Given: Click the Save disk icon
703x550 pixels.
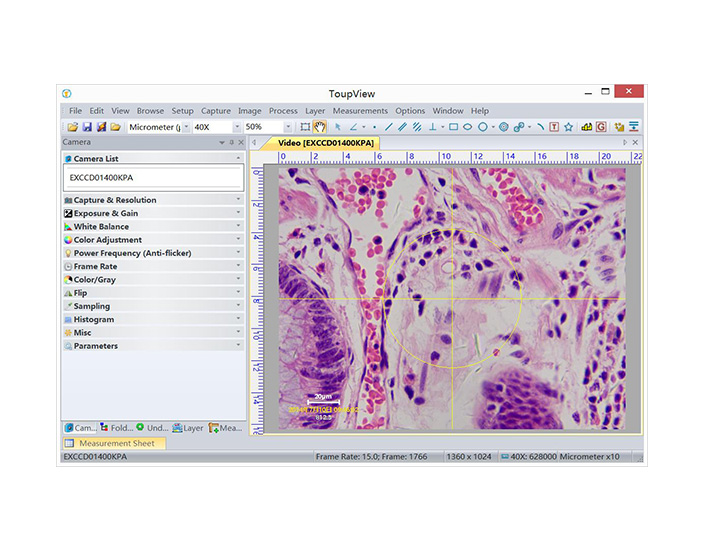Looking at the screenshot, I should click(87, 127).
